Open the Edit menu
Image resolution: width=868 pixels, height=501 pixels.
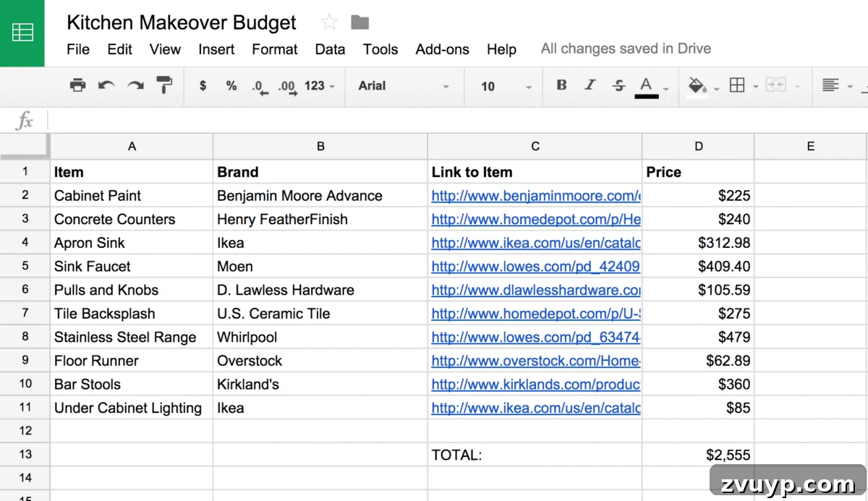pos(120,49)
